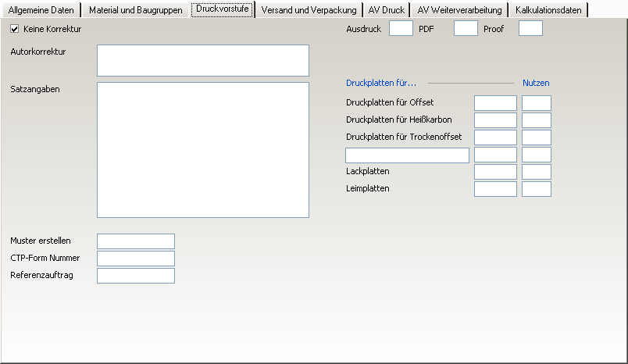Open the Versand und Verpackung tab
The width and height of the screenshot is (628, 364).
click(309, 10)
